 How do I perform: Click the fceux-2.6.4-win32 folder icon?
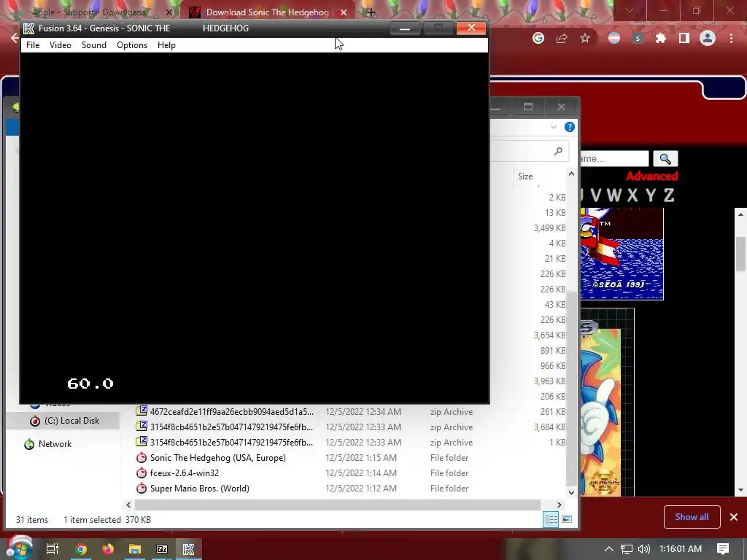click(142, 472)
